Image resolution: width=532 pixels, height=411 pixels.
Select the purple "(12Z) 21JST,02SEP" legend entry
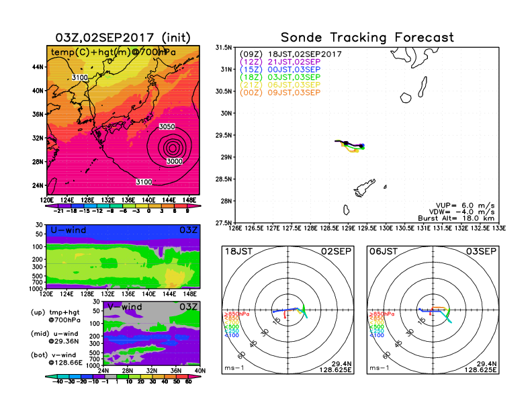click(280, 62)
